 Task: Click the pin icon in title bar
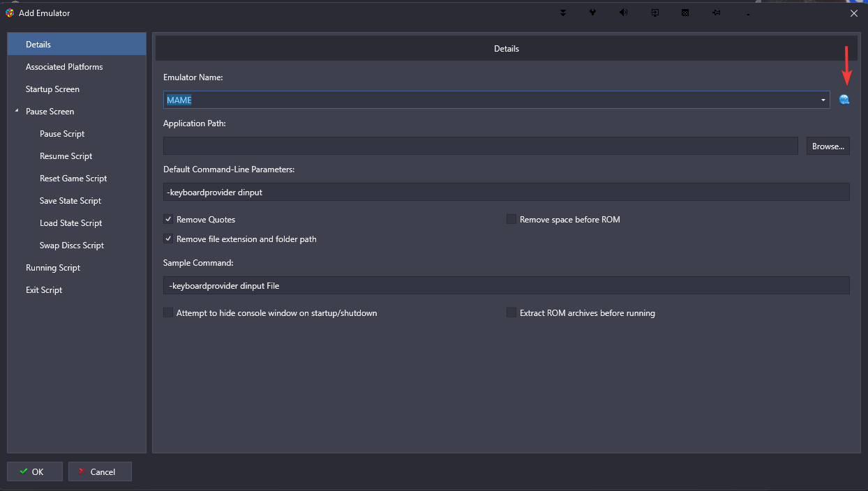click(x=716, y=13)
